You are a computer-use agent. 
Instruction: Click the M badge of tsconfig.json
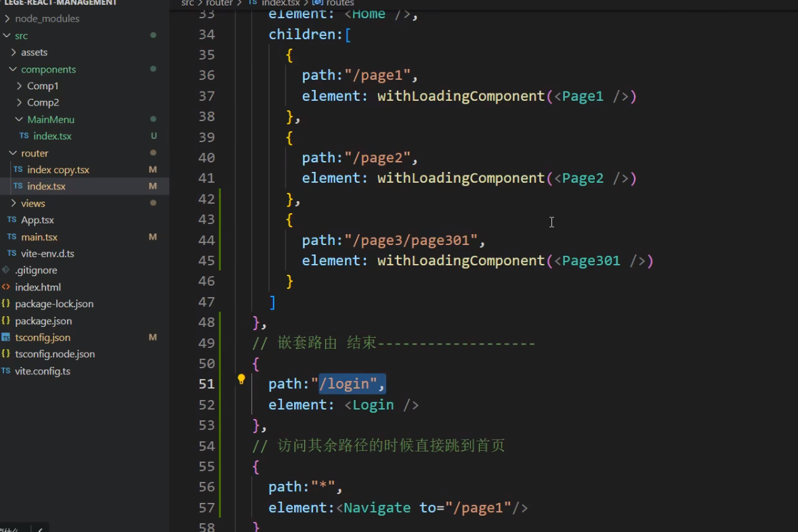152,338
